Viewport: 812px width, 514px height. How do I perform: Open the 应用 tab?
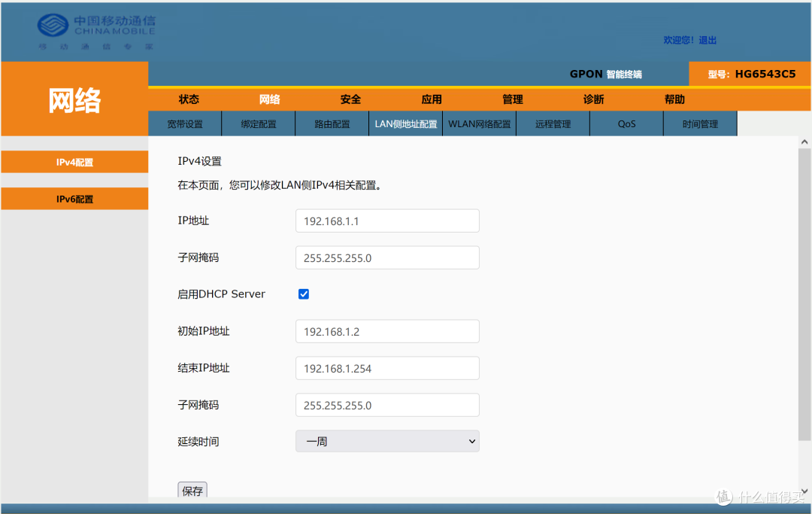432,99
